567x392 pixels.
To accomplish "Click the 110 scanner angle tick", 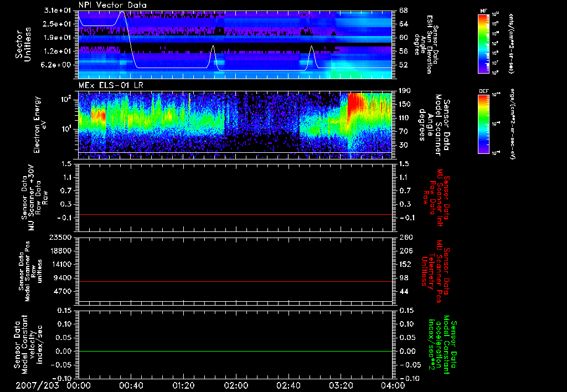I will (405, 118).
